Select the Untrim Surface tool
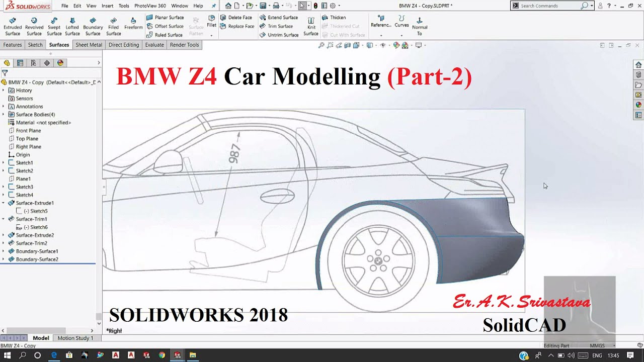Viewport: 644px width, 362px height. tap(279, 35)
